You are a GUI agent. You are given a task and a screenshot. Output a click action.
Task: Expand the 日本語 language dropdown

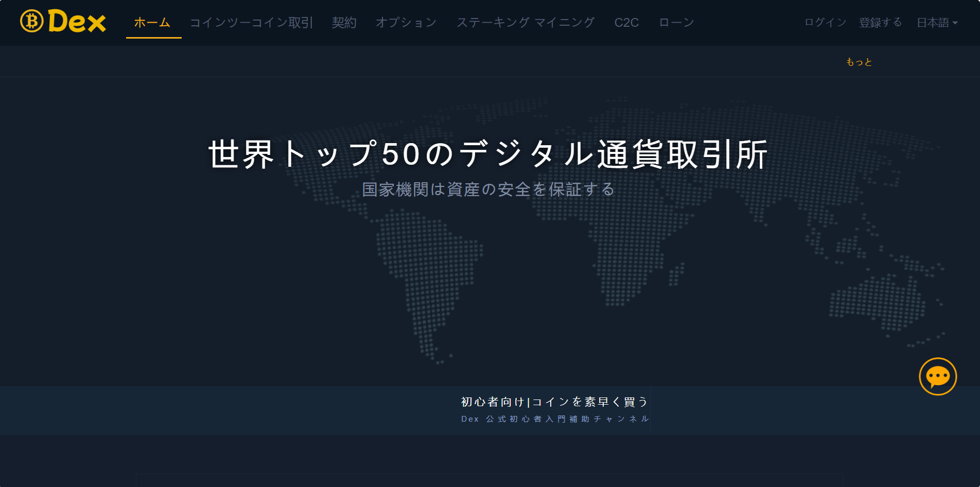click(937, 23)
